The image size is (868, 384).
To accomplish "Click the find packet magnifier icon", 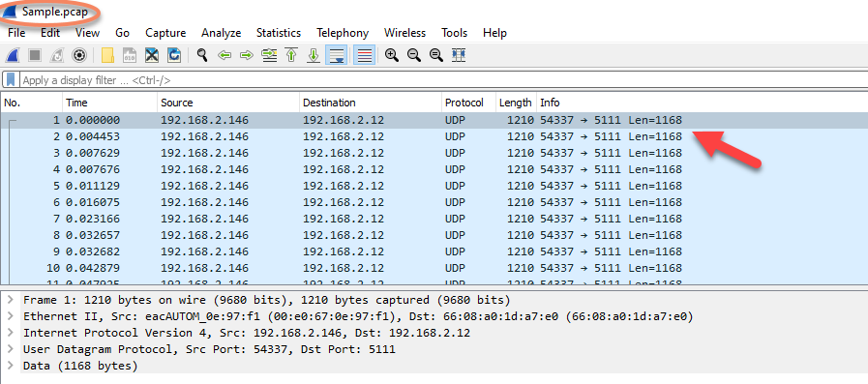I will (202, 55).
